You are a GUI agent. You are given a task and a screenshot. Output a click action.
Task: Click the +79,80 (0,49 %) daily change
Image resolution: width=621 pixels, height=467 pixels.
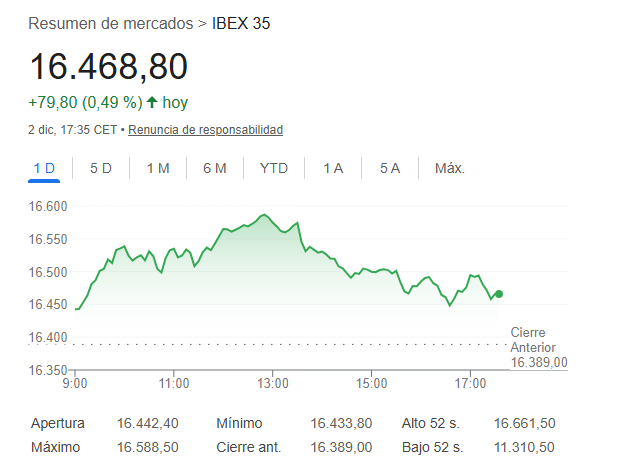click(84, 102)
